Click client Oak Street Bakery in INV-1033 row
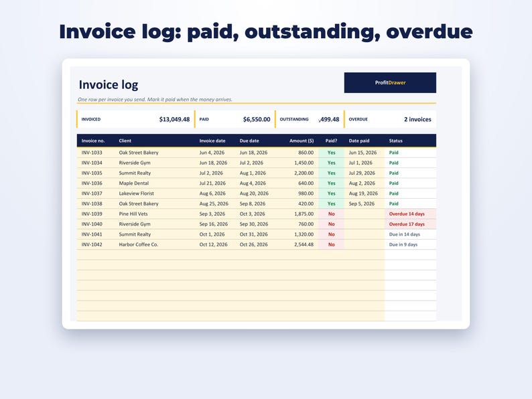 pos(139,153)
